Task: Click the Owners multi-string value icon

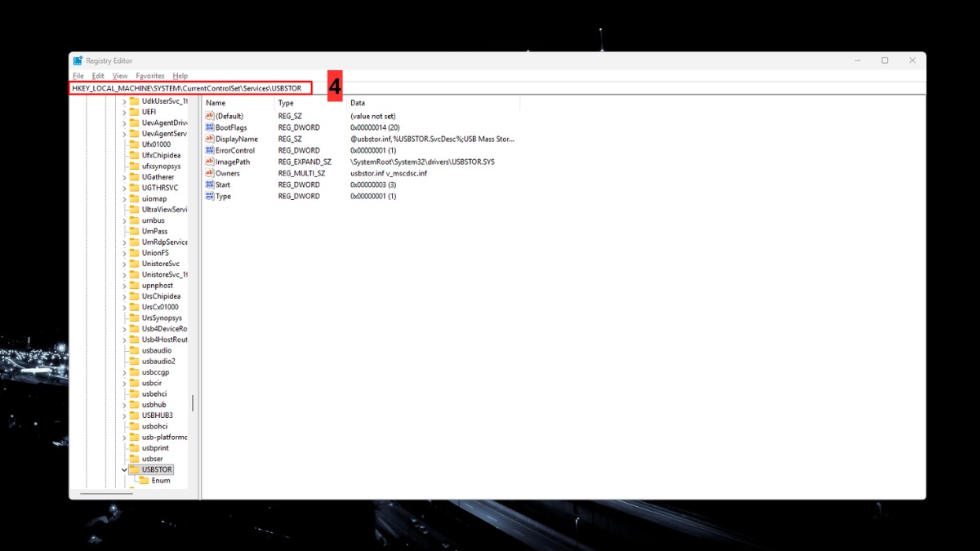Action: 210,173
